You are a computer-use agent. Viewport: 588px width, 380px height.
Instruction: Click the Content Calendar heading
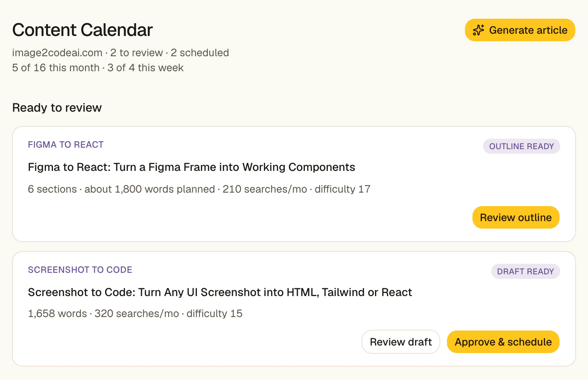(x=82, y=30)
